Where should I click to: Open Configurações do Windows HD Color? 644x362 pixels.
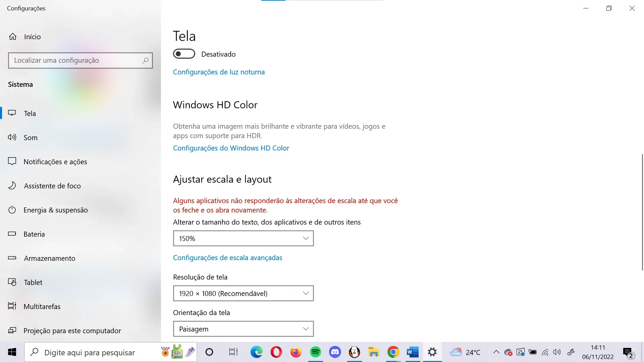point(231,148)
